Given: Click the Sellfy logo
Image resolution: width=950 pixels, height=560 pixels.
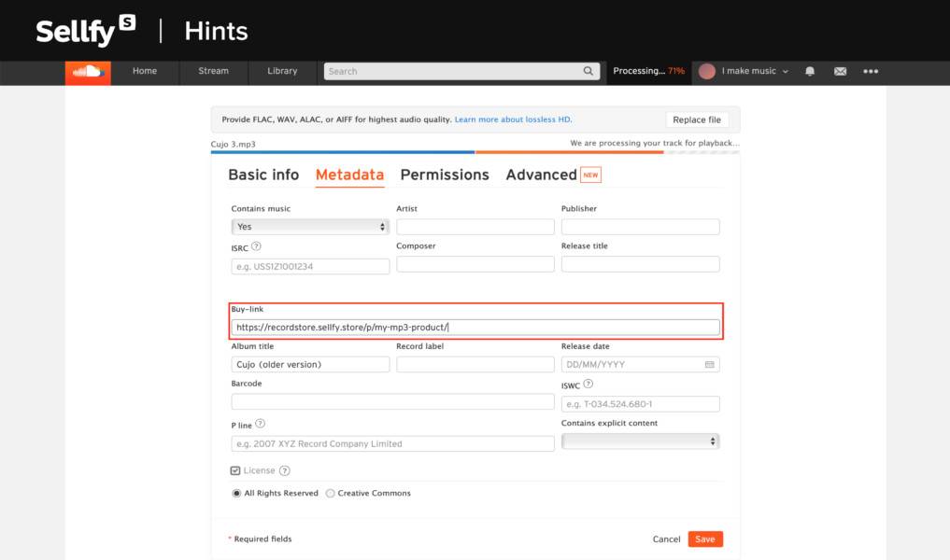Looking at the screenshot, I should (x=85, y=30).
